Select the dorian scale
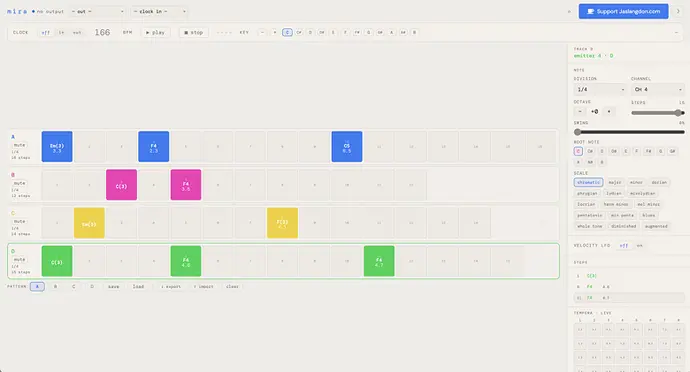The width and height of the screenshot is (690, 372). pos(659,182)
